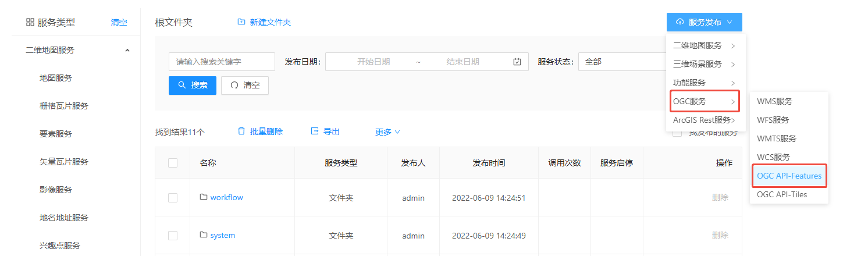Click the cloud upload icon in 服务发布
868x256 pixels.
[680, 22]
